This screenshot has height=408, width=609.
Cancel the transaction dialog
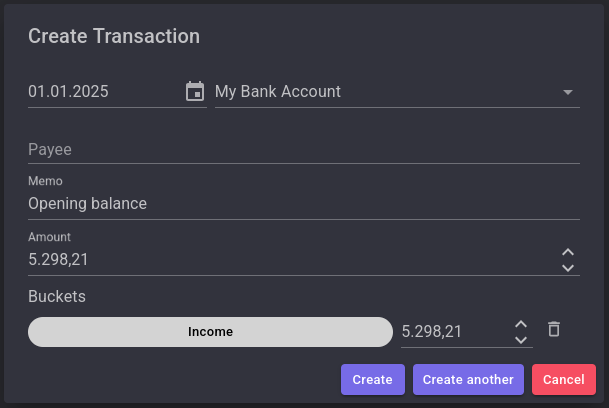[x=563, y=380]
